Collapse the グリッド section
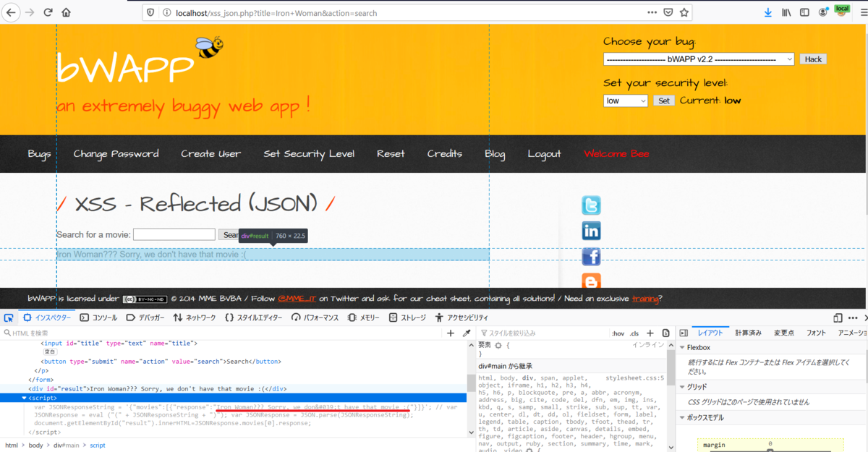Image resolution: width=868 pixels, height=452 pixels. pyautogui.click(x=682, y=387)
